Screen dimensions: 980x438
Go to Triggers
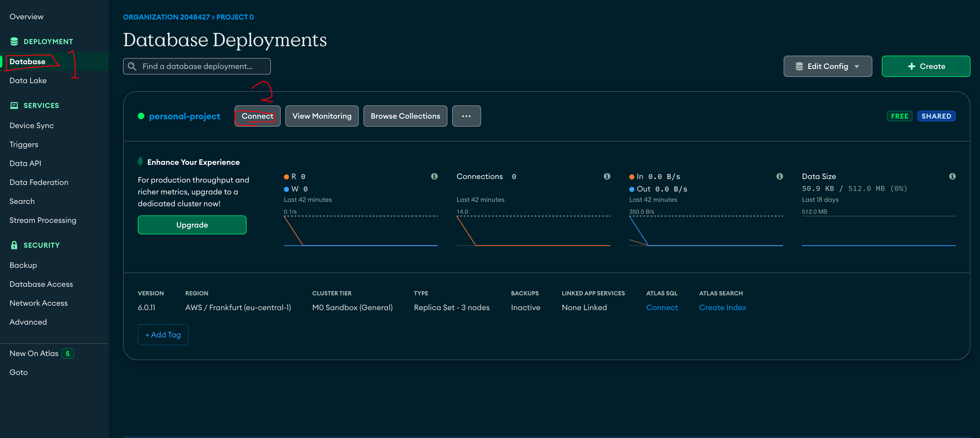pyautogui.click(x=24, y=145)
